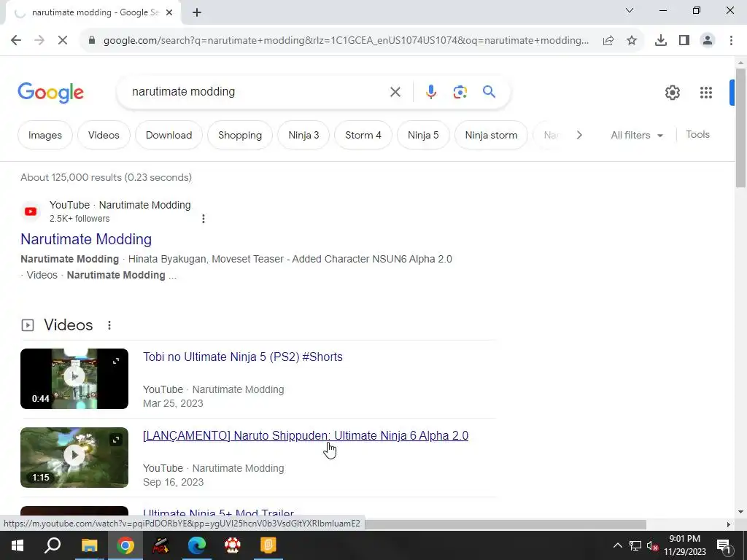Image resolution: width=747 pixels, height=560 pixels.
Task: Open the tab search chevron in title bar
Action: point(630,10)
